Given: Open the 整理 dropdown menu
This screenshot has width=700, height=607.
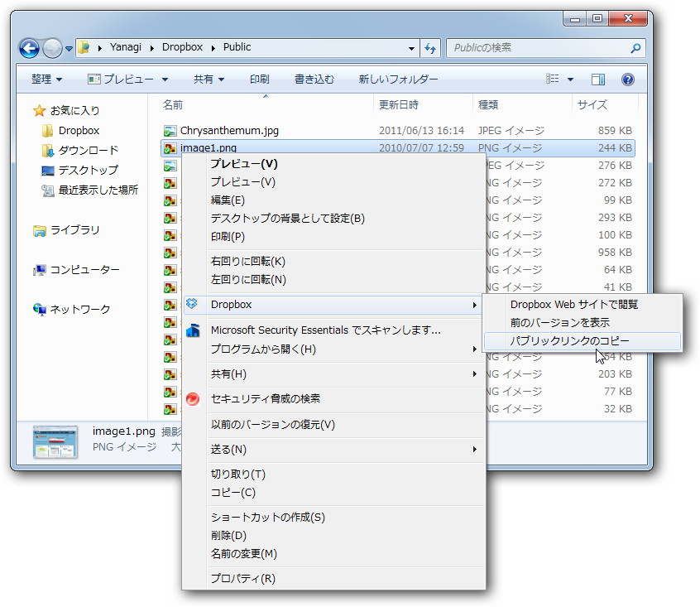Looking at the screenshot, I should click(x=46, y=79).
